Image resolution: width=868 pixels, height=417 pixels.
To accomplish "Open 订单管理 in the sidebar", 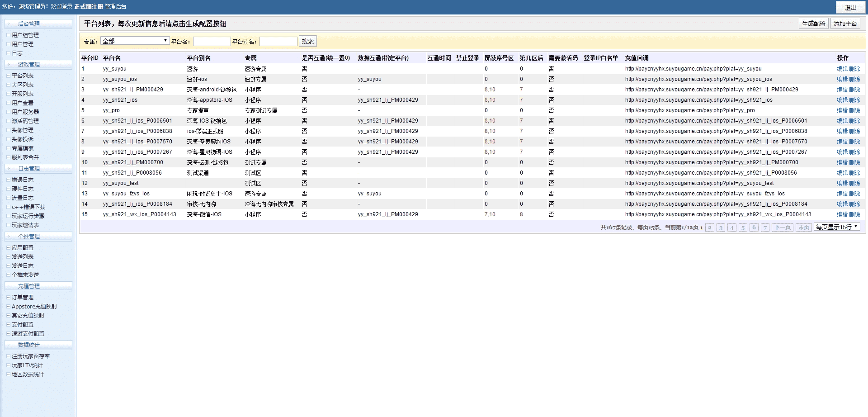I will [23, 298].
